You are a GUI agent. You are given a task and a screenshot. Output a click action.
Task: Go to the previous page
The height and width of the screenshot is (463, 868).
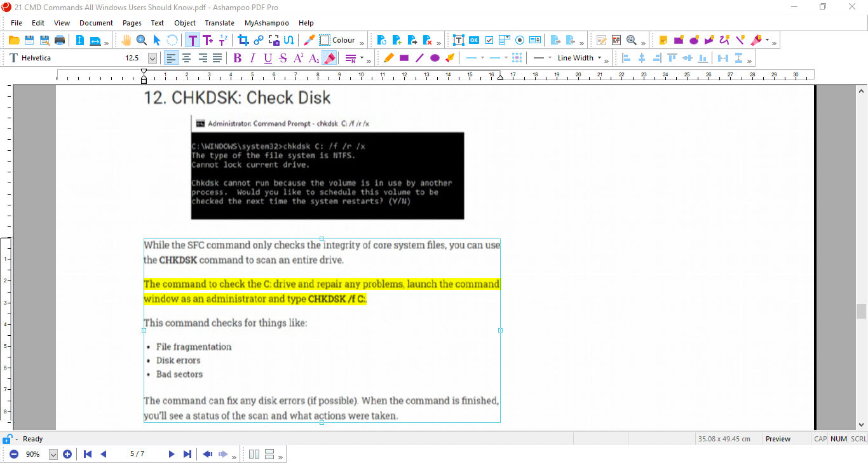click(104, 454)
